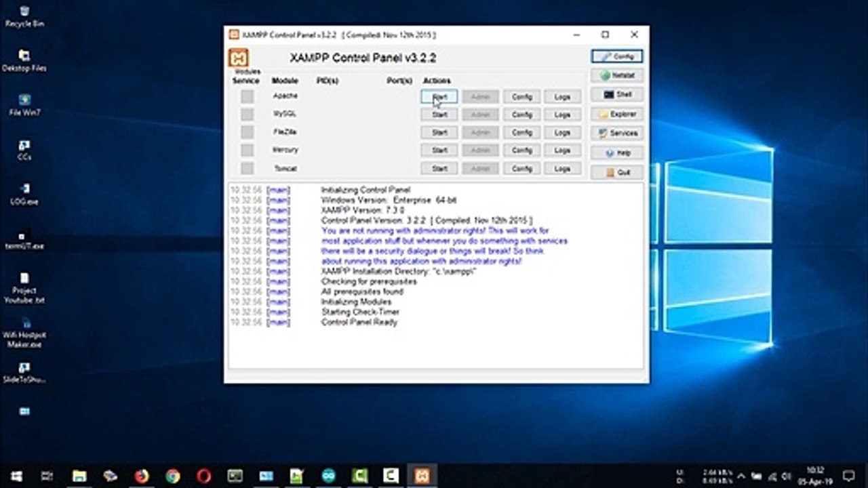Toggle the Tomcat service checkbox
This screenshot has height=488, width=868.
point(247,168)
